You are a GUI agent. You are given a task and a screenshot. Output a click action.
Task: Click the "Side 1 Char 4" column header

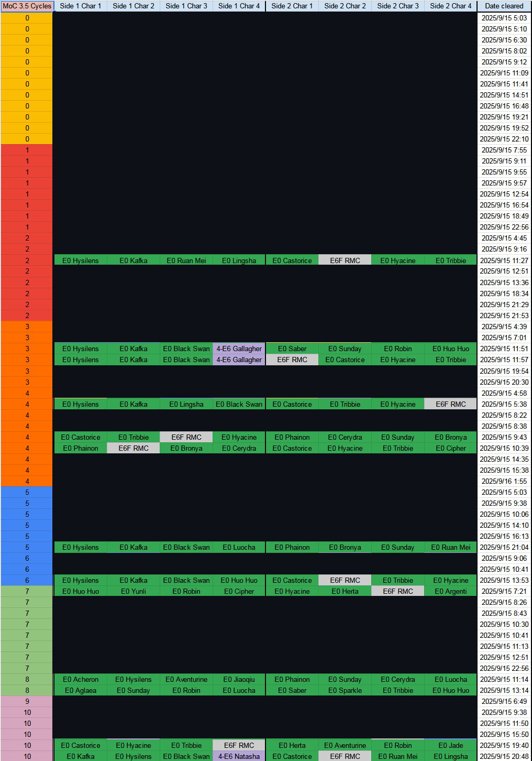coord(239,6)
